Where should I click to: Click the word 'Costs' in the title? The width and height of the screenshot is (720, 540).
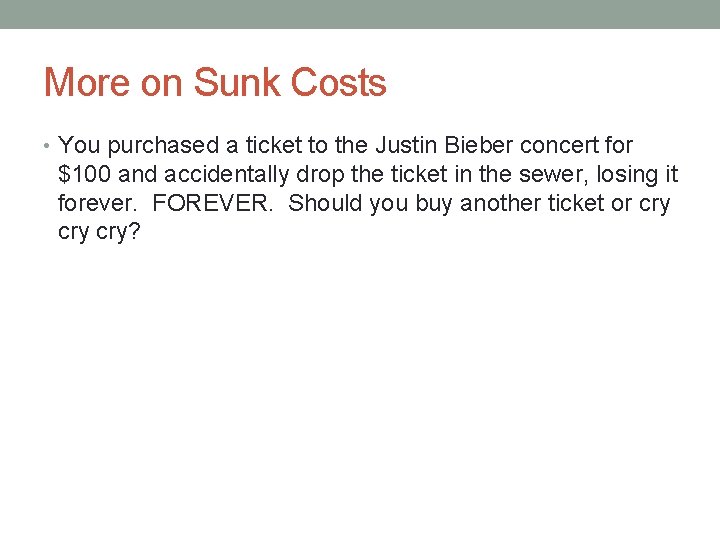338,83
